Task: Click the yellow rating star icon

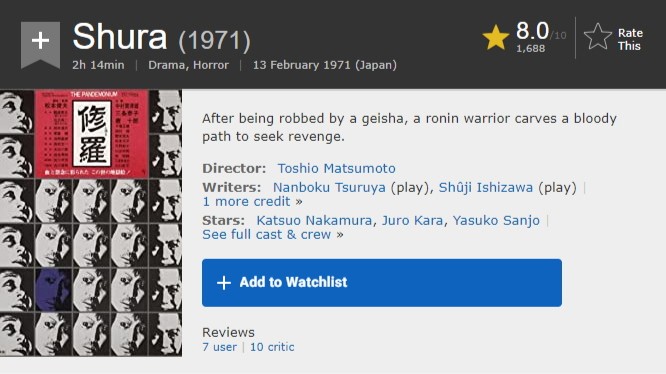Action: point(496,37)
